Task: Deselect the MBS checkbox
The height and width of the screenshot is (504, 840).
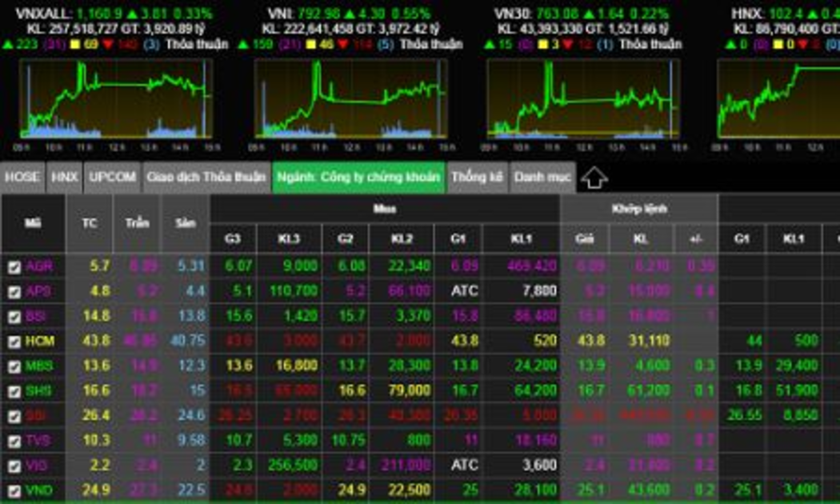Action: (x=14, y=366)
